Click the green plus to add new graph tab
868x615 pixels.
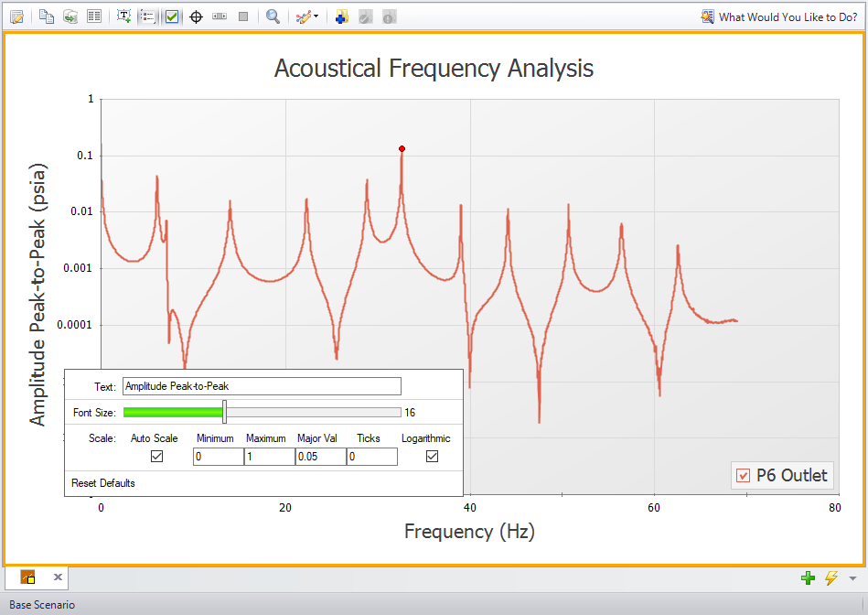(808, 577)
